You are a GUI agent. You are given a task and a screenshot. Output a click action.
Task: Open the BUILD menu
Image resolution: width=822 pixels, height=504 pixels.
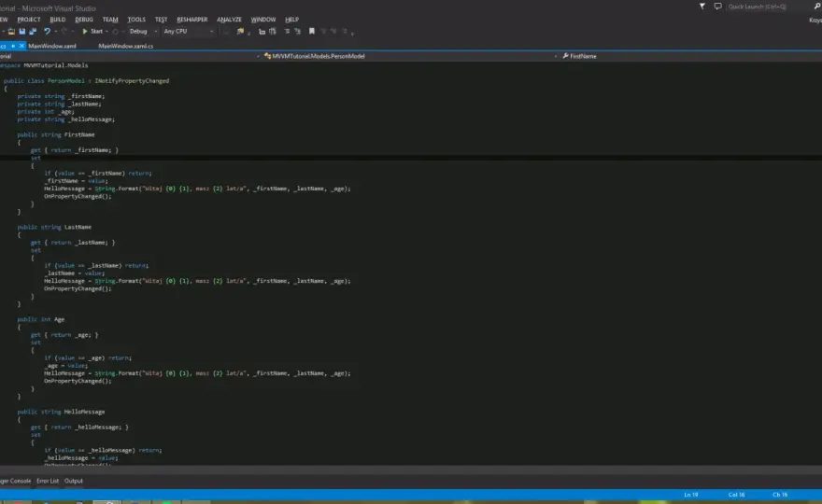click(58, 20)
